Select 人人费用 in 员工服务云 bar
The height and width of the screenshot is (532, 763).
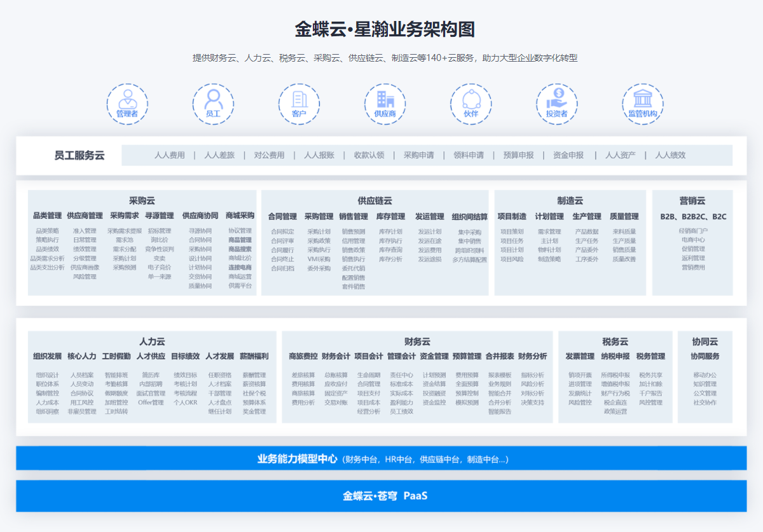pos(170,155)
